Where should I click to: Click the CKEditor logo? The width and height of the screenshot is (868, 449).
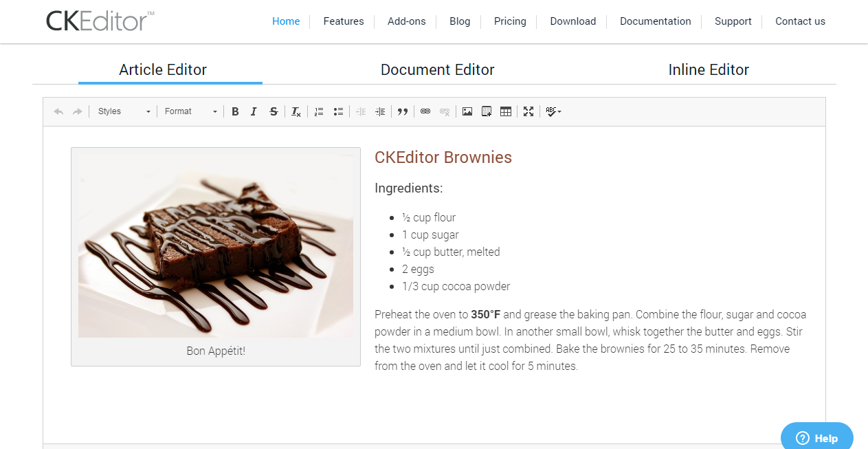click(x=100, y=21)
